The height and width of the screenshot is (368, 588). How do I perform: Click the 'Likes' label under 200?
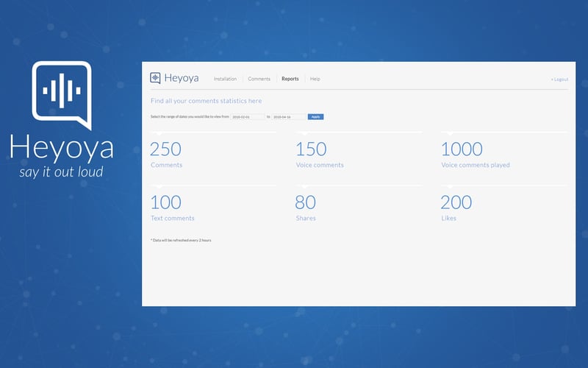point(448,218)
